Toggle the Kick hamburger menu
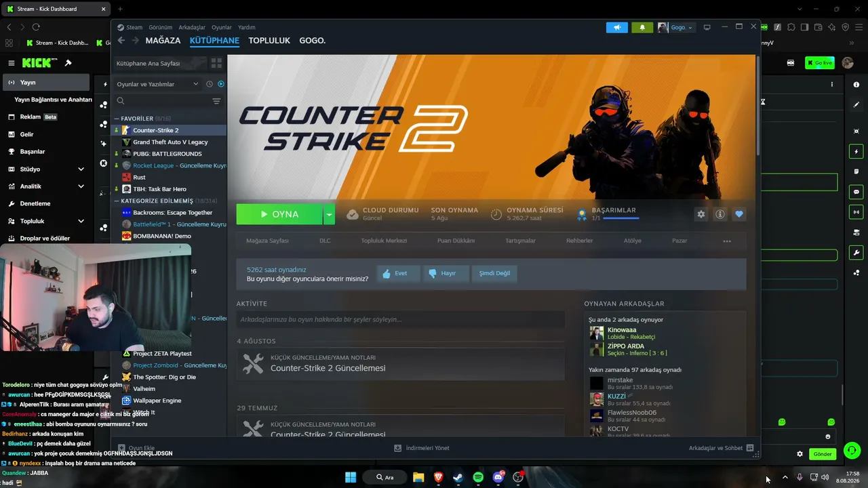 pos(11,63)
